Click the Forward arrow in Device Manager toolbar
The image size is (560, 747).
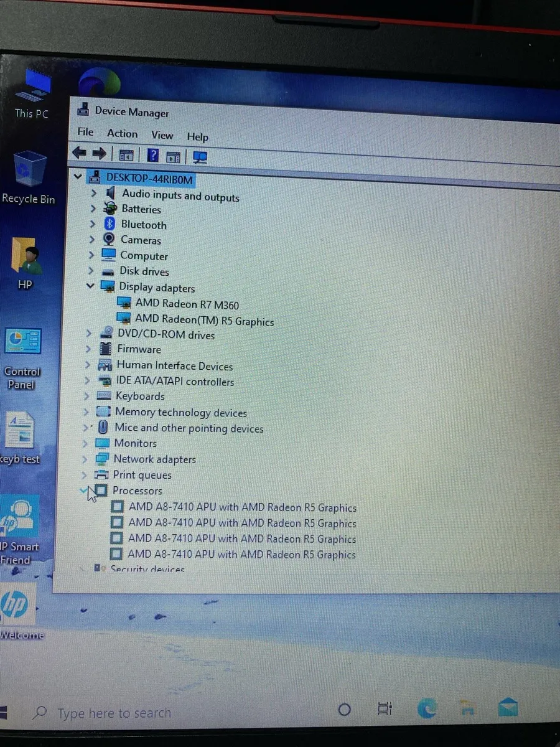[x=99, y=154]
